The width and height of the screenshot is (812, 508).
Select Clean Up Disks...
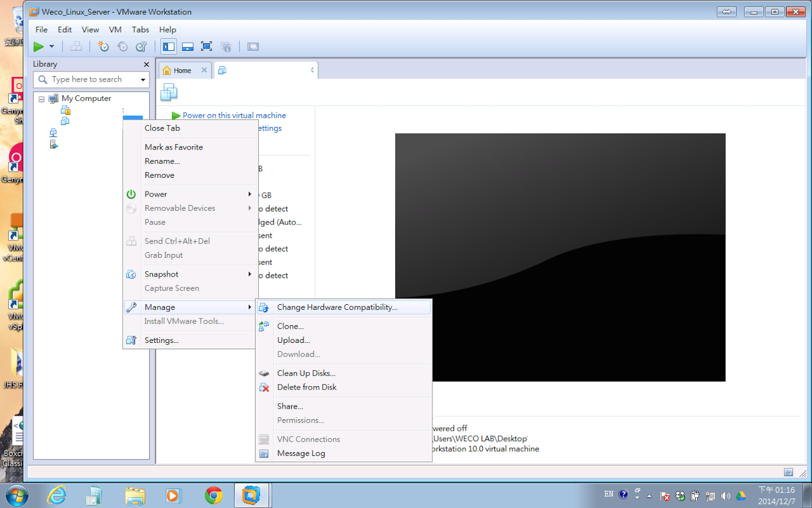pos(344,373)
